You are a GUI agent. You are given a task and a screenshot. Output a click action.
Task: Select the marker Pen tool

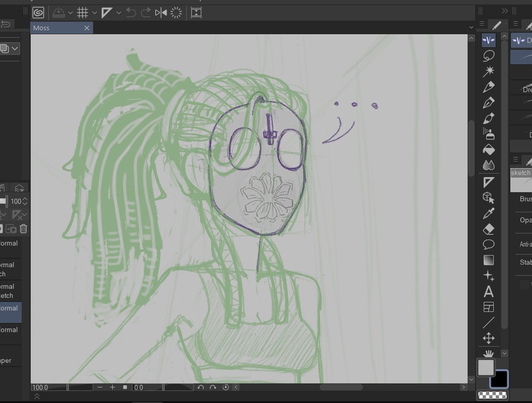click(x=489, y=87)
